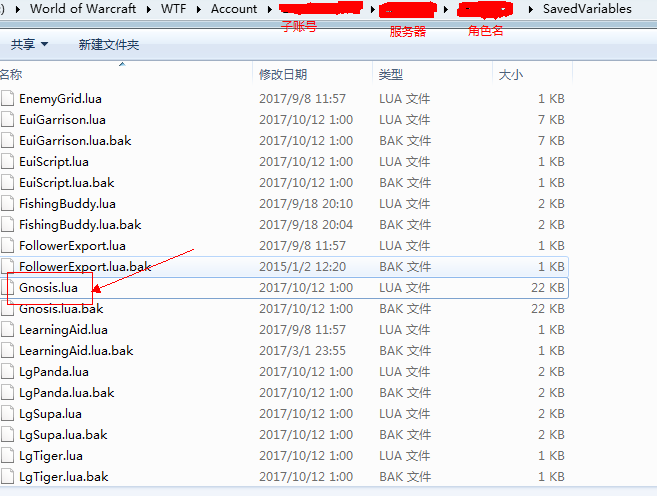The height and width of the screenshot is (496, 657).
Task: Click the LgTiger.lua file icon
Action: click(x=7, y=455)
